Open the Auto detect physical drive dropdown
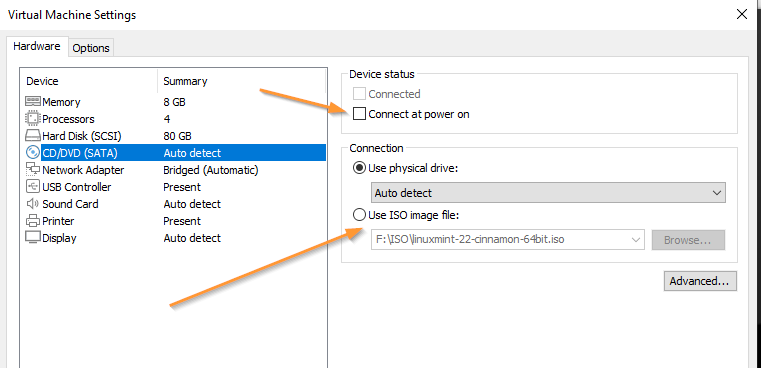This screenshot has width=761, height=368. point(548,193)
